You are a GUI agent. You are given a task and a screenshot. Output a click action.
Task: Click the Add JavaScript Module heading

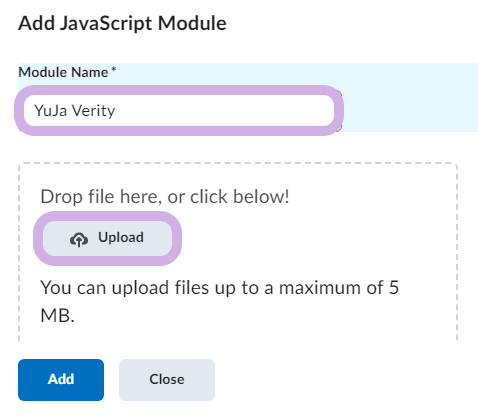(122, 23)
